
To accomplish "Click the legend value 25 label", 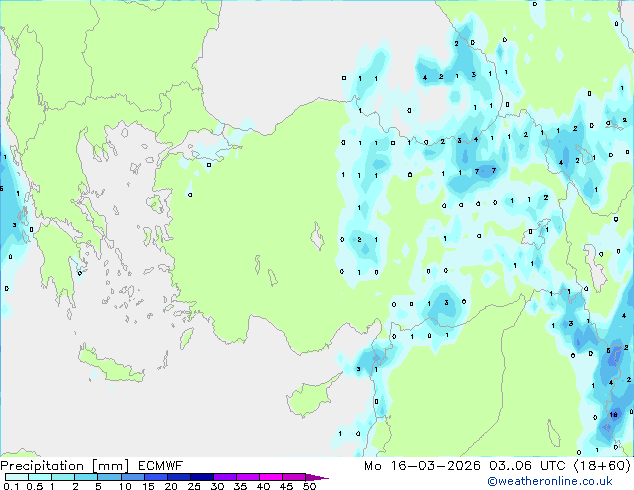I will coord(194,486).
